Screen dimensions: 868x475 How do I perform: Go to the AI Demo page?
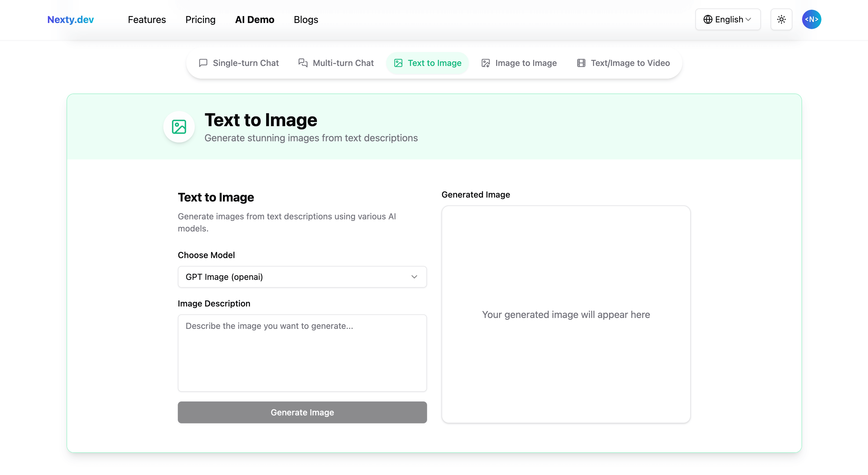click(x=255, y=20)
